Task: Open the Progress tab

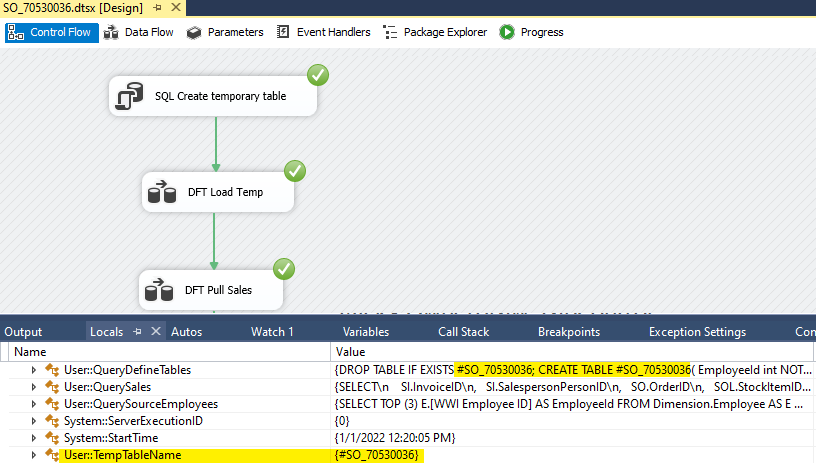Action: pos(531,32)
